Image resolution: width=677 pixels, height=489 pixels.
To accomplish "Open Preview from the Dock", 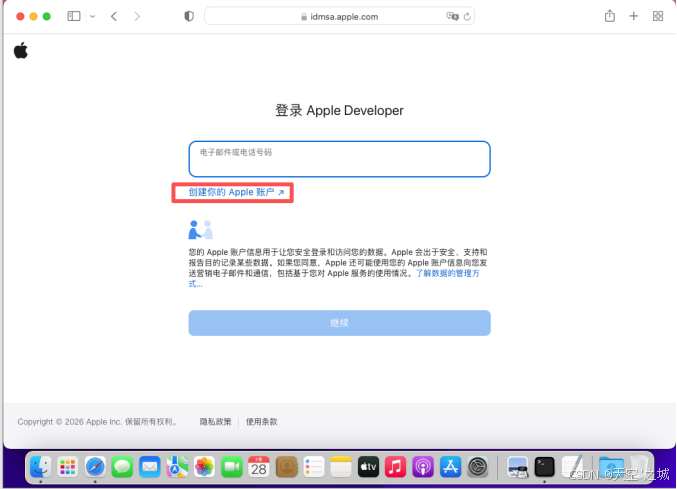I will pos(517,467).
